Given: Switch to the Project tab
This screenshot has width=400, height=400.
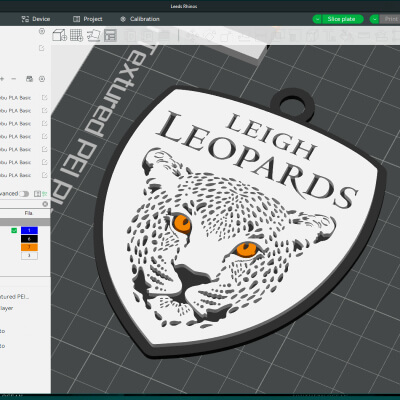Looking at the screenshot, I should 87,19.
